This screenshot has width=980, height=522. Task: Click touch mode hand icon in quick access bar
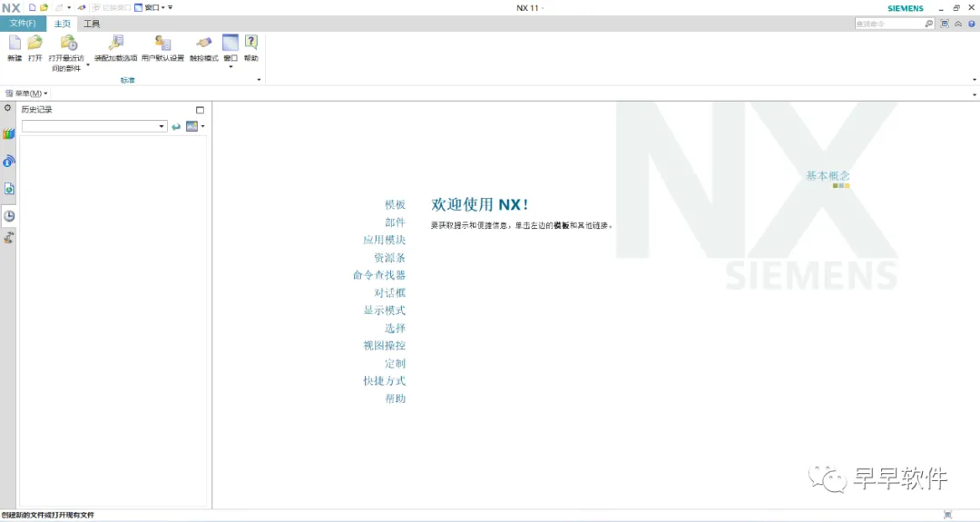tap(82, 7)
